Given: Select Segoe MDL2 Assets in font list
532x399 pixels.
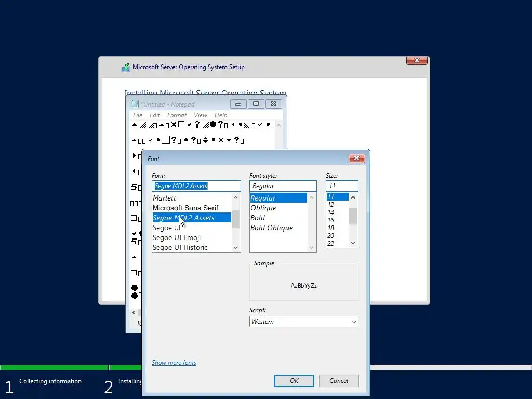Looking at the screenshot, I should pyautogui.click(x=192, y=218).
